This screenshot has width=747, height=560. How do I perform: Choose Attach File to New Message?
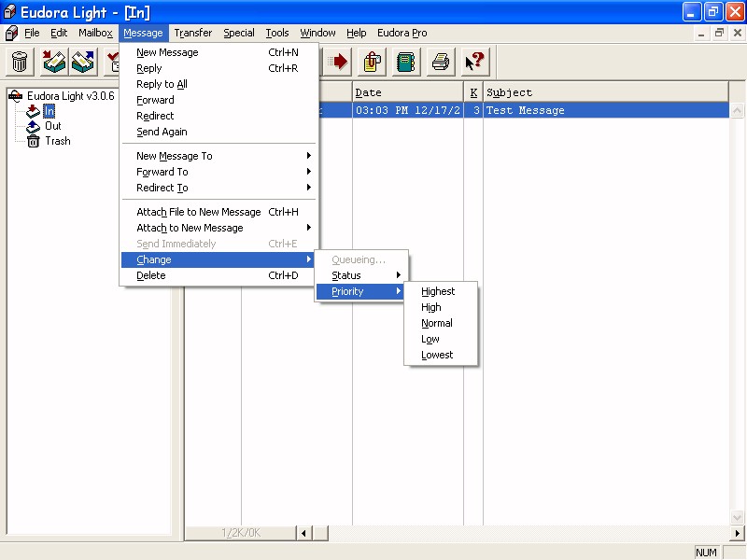point(218,212)
